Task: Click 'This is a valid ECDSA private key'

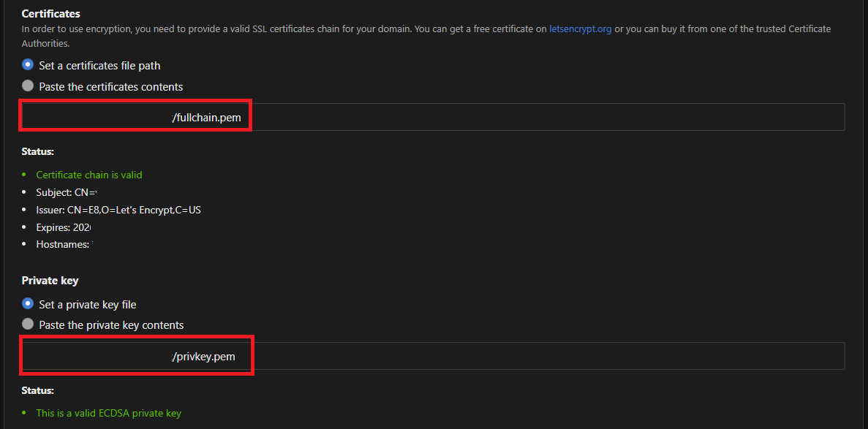Action: [108, 413]
